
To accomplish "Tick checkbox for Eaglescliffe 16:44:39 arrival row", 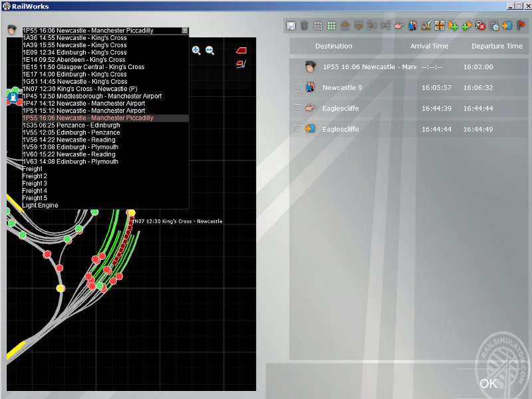I will (x=297, y=108).
